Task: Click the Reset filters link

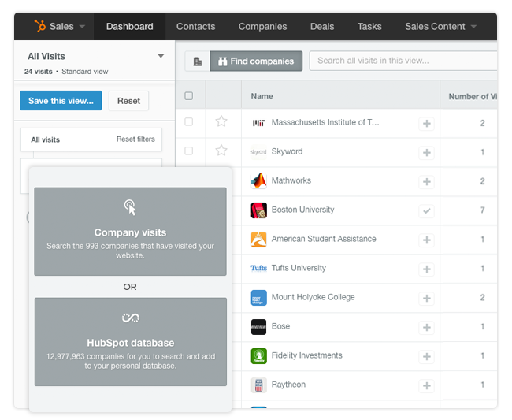Action: tap(135, 139)
